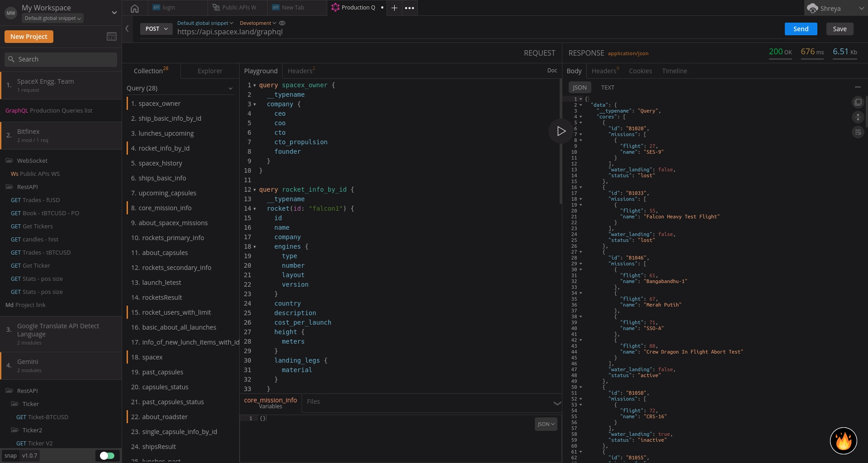Viewport: 868px width, 463px height.
Task: Open the response more options ellipsis
Action: [x=858, y=87]
